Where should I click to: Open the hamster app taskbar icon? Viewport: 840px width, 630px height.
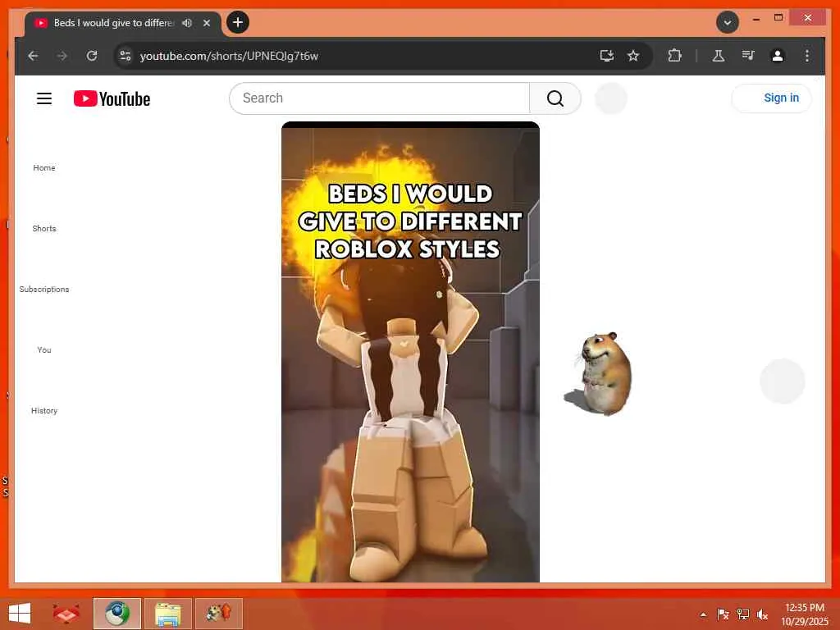point(218,614)
